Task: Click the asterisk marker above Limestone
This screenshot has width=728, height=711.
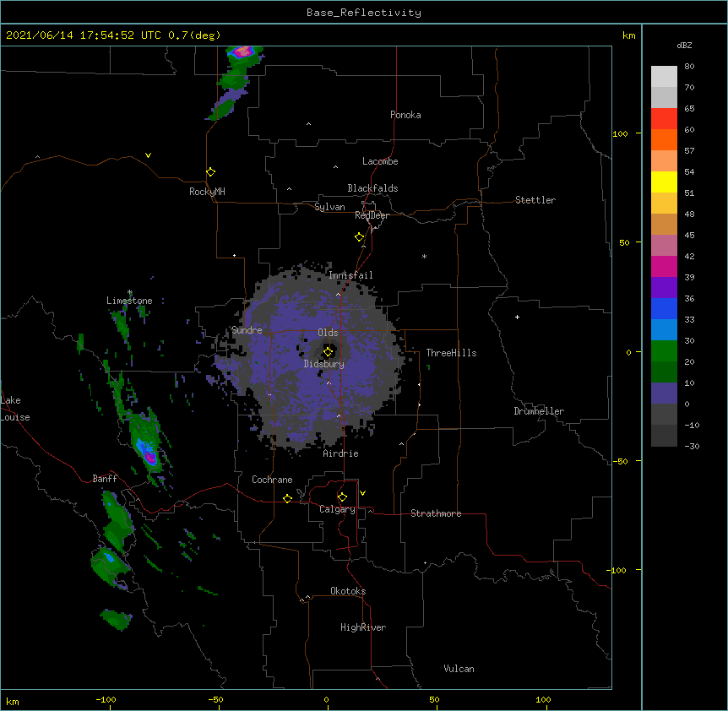Action: (x=130, y=292)
